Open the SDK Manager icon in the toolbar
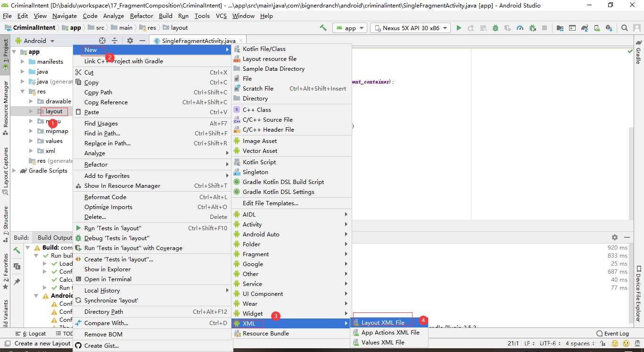The image size is (644, 352). 609,28
